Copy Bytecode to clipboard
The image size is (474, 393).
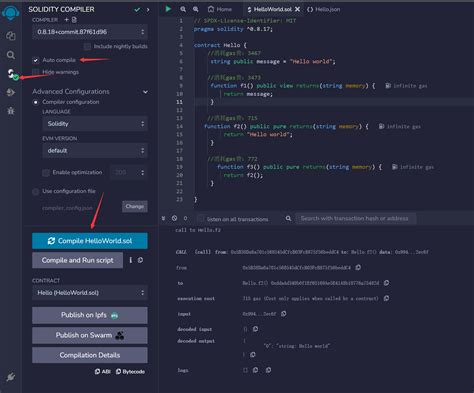point(130,371)
